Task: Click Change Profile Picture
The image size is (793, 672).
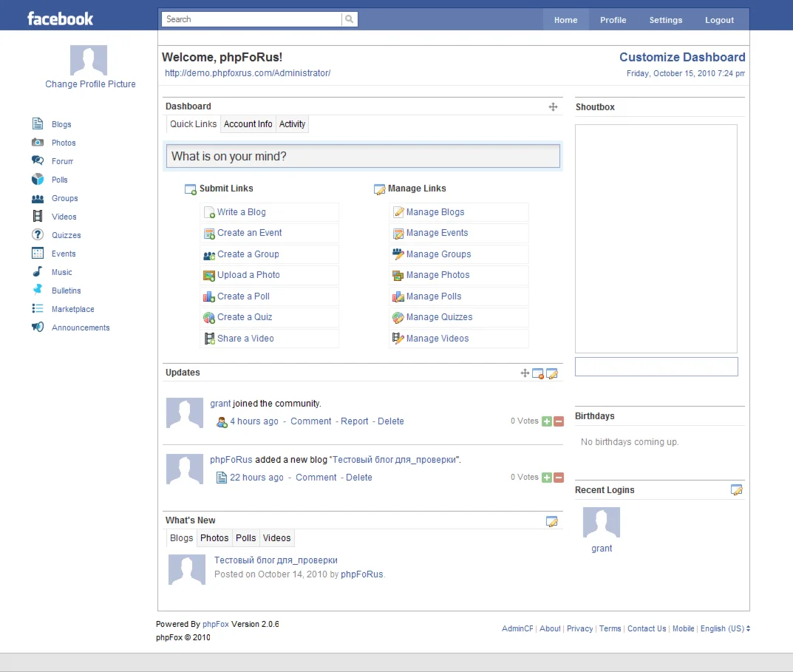Action: click(90, 84)
